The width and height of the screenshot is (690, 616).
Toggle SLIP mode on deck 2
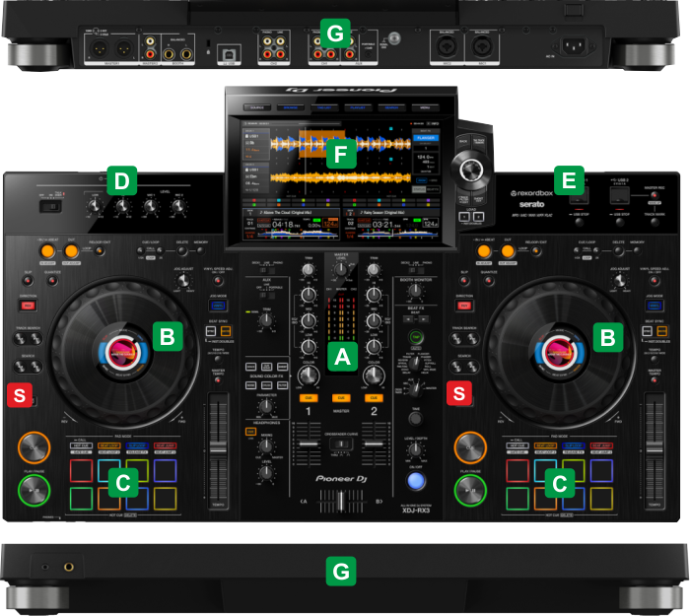pos(464,280)
